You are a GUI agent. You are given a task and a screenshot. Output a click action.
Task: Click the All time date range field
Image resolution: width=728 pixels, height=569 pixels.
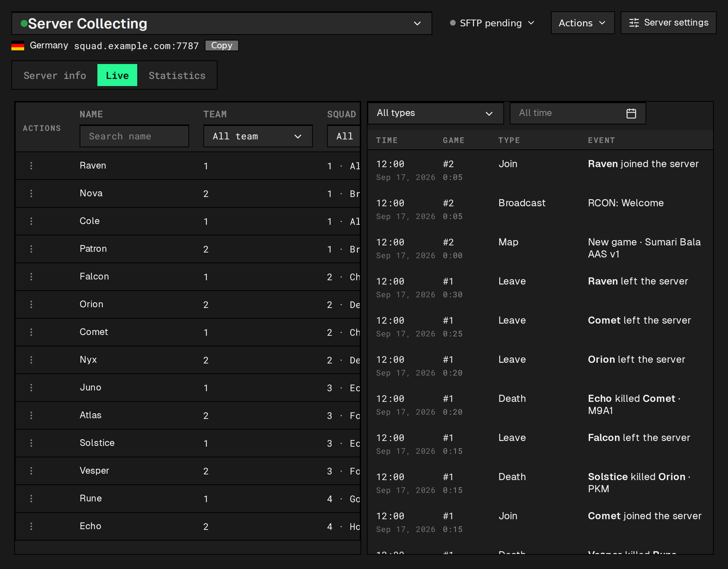[x=578, y=113]
